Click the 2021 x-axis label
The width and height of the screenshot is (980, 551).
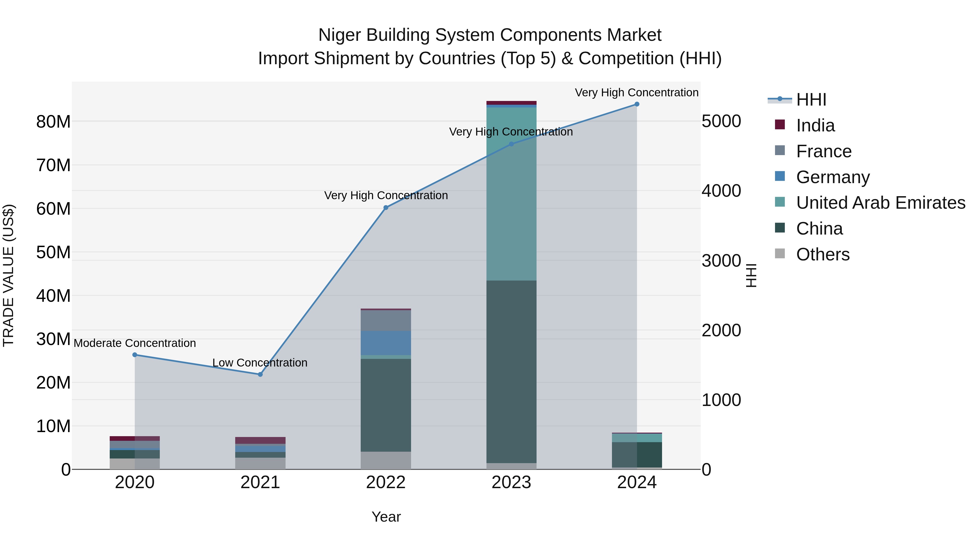point(260,482)
